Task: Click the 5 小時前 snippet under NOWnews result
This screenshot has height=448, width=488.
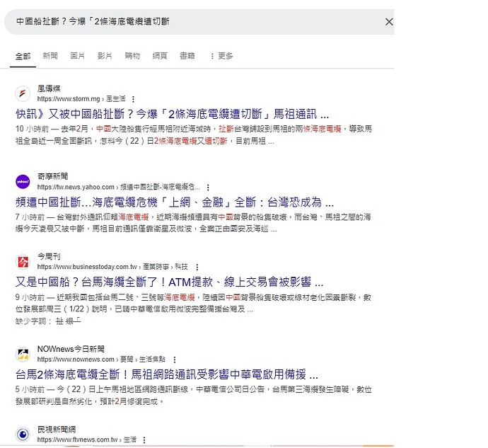Action: point(194,396)
